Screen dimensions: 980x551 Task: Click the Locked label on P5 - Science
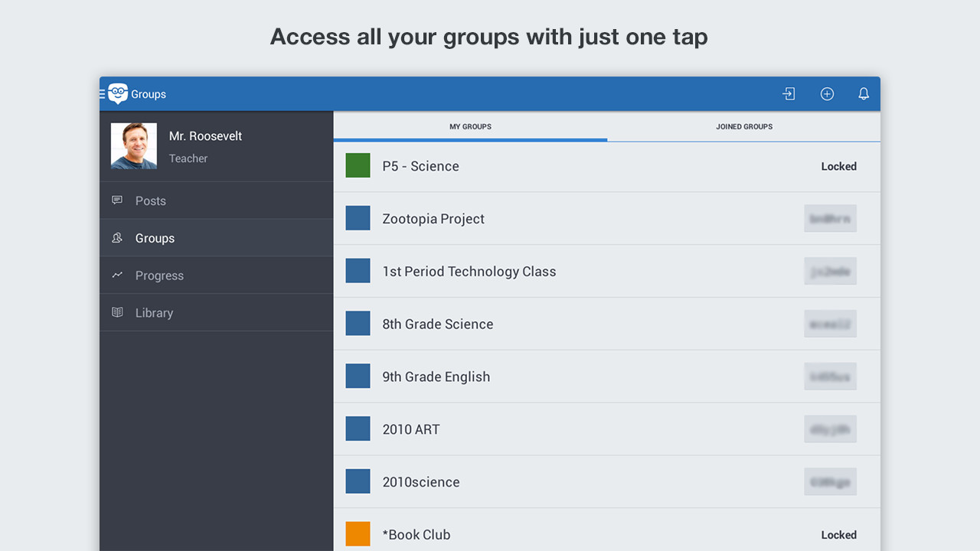tap(838, 166)
